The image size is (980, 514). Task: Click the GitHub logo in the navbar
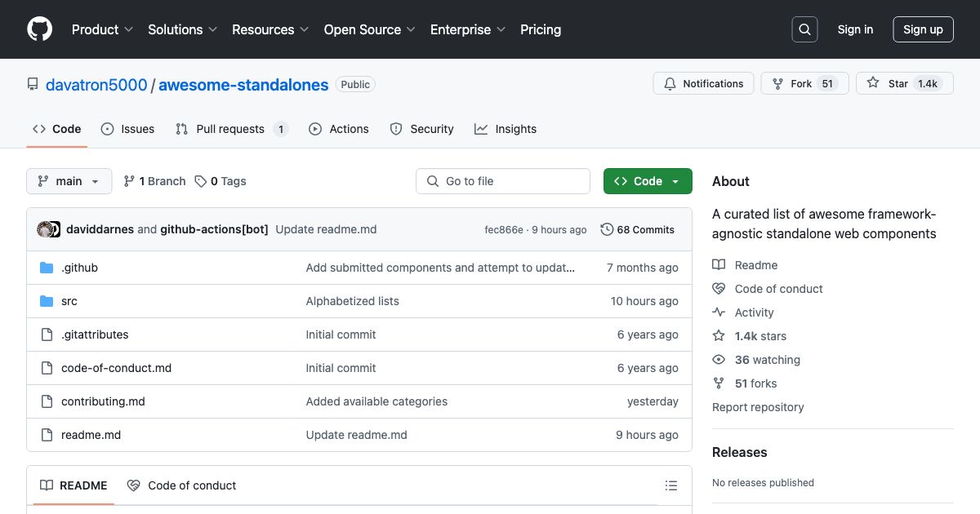coord(39,29)
